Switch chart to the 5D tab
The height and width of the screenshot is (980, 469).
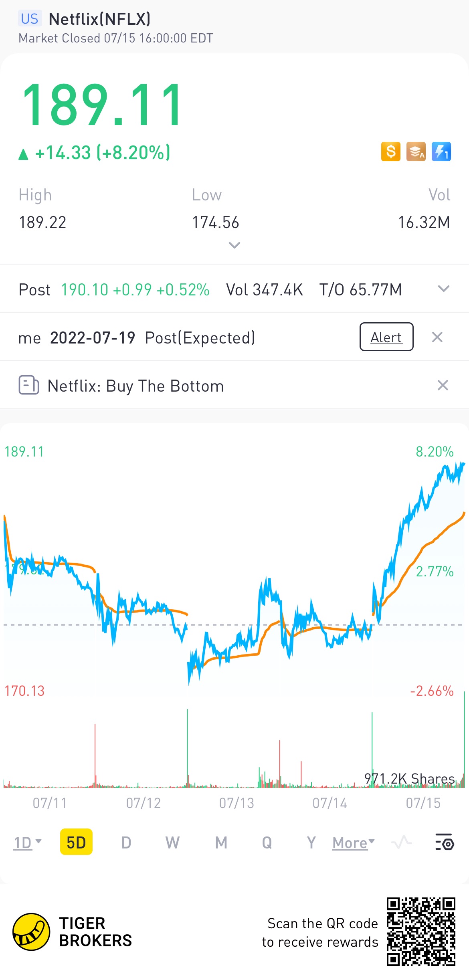point(76,842)
